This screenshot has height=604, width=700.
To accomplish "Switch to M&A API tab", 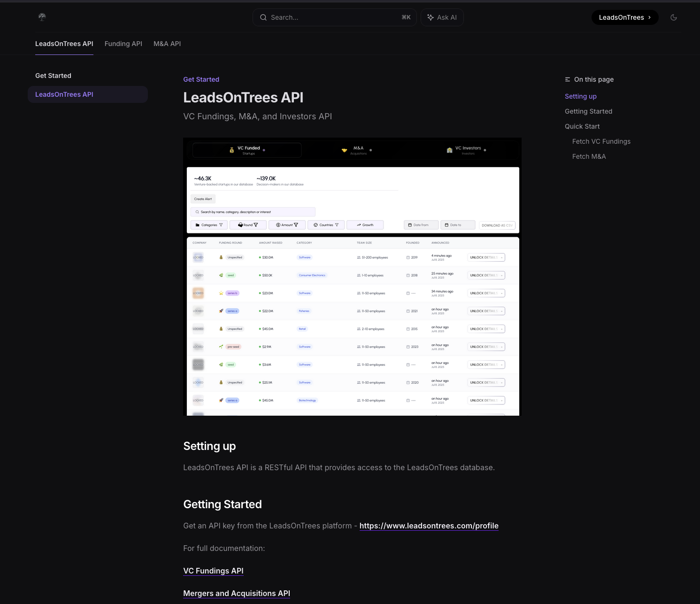I will [167, 44].
